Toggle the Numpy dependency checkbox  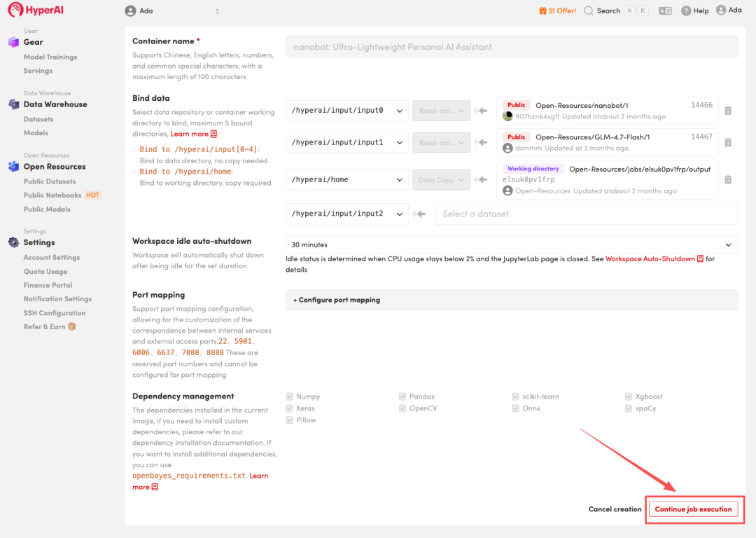click(x=290, y=396)
